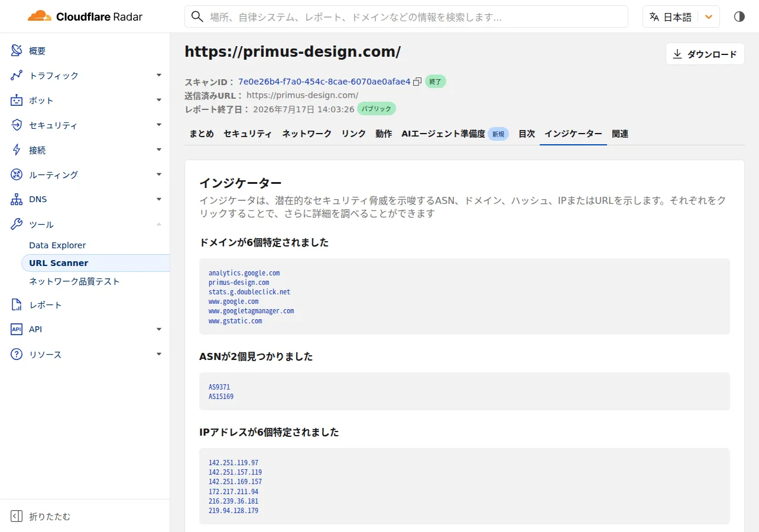Click the www.gstatic.com domain
This screenshot has width=759, height=532.
pos(235,321)
